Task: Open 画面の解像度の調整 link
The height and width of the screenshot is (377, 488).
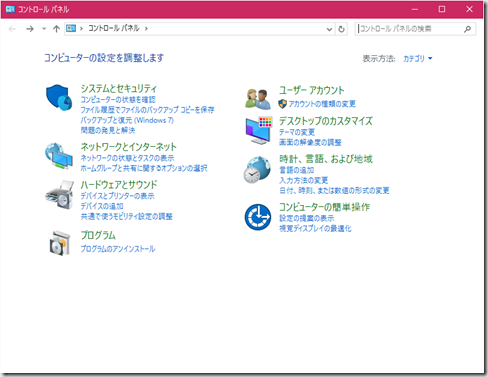Action: point(310,143)
